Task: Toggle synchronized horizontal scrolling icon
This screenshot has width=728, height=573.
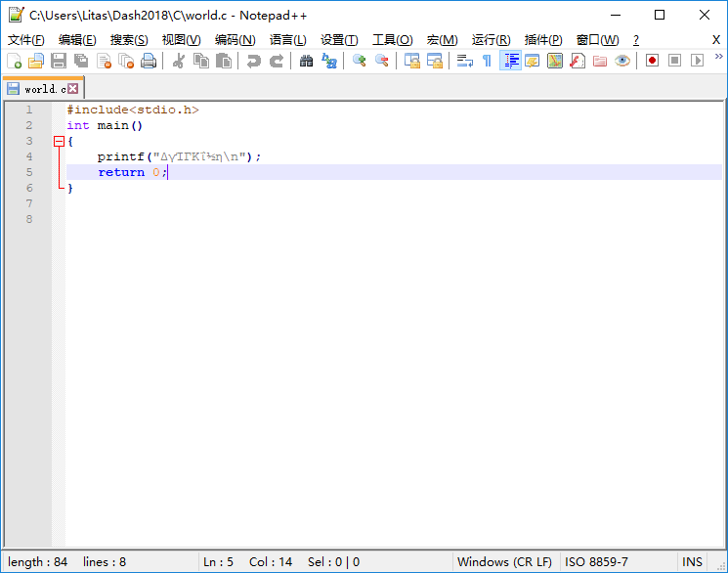Action: click(x=435, y=61)
